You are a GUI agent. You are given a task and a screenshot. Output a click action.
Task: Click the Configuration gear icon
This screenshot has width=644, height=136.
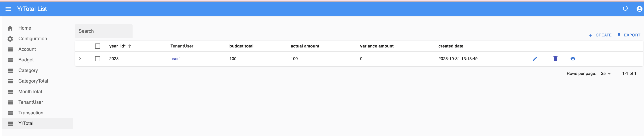(x=10, y=39)
